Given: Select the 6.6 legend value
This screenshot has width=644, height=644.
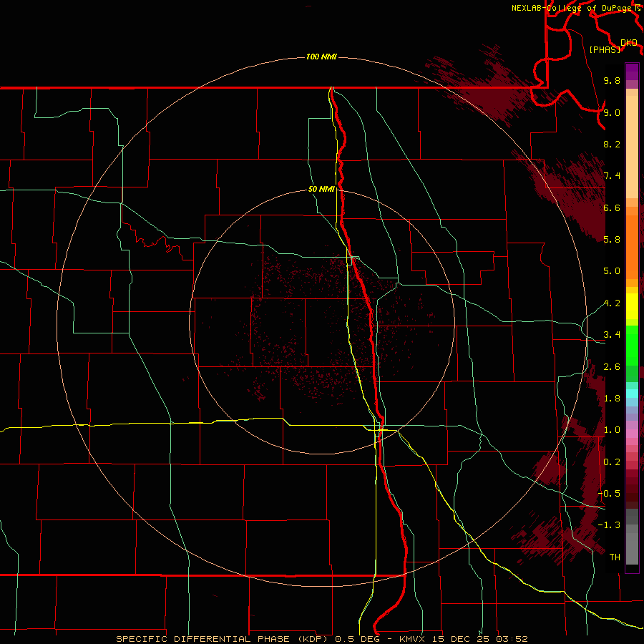Looking at the screenshot, I should click(x=612, y=208).
